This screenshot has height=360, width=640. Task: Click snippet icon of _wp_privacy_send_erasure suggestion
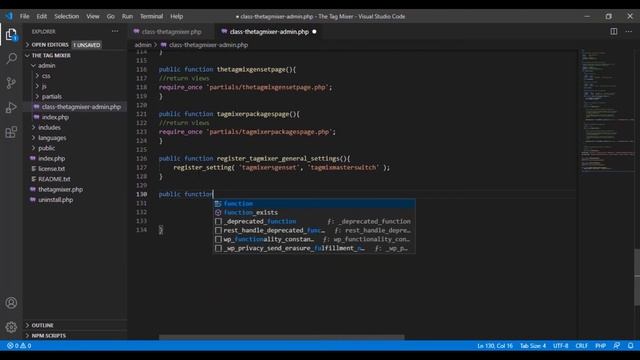(x=218, y=248)
